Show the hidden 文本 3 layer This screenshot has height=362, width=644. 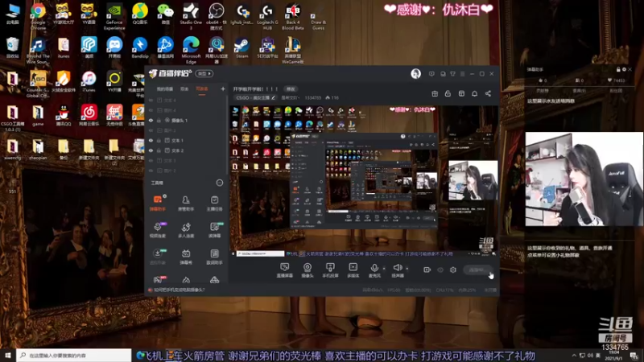point(151,160)
